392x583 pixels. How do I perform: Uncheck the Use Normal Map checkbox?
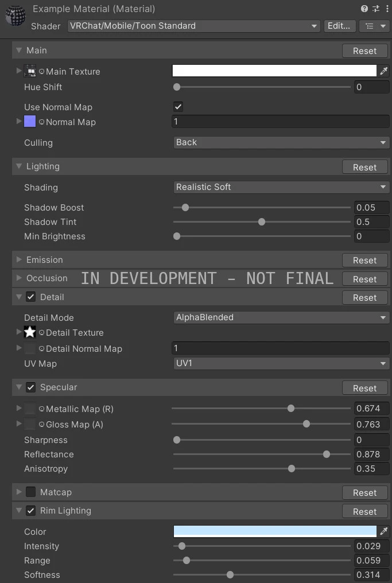pyautogui.click(x=178, y=107)
